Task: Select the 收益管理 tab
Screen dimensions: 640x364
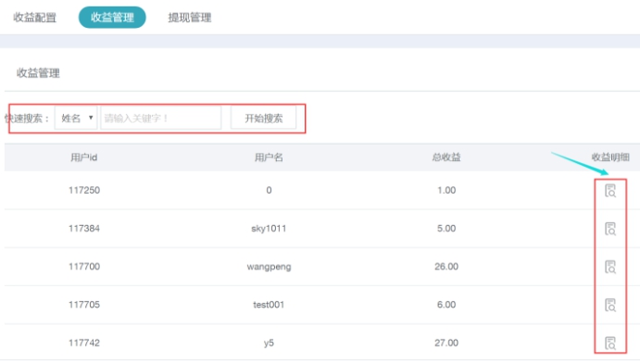Action: [x=112, y=18]
